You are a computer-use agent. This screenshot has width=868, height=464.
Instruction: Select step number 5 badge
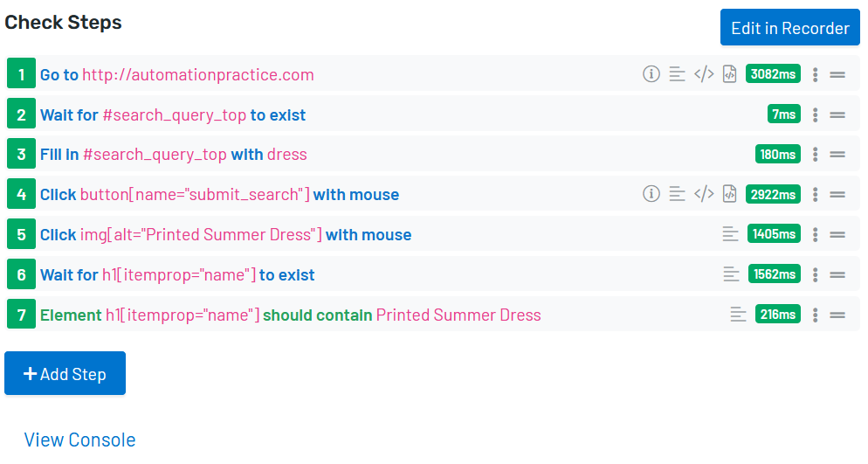click(x=21, y=234)
